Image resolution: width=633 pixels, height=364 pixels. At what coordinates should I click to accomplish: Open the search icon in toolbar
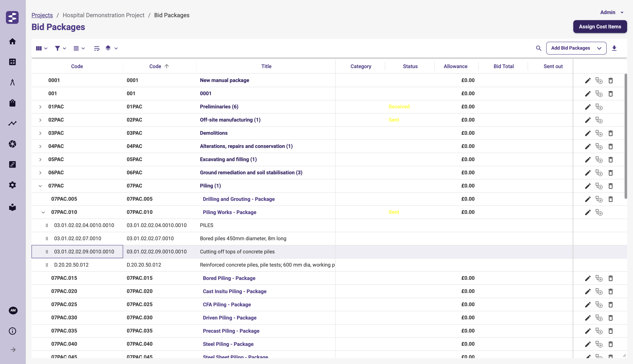coord(538,48)
